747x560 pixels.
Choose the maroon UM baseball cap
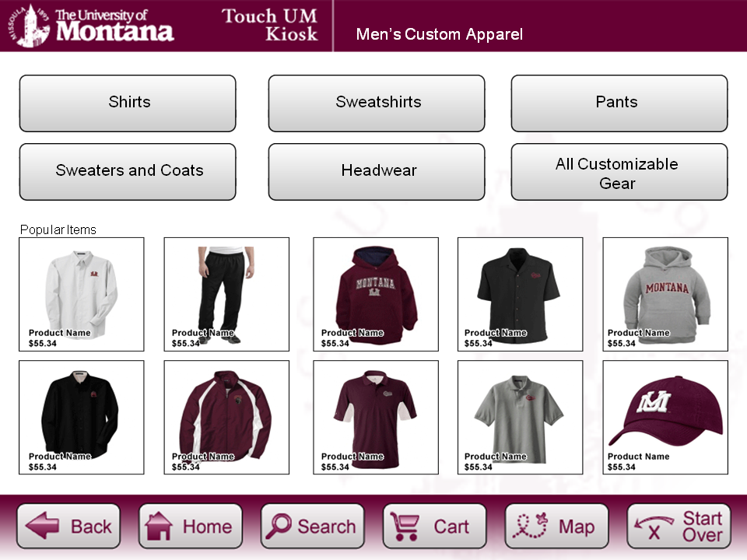pyautogui.click(x=665, y=417)
